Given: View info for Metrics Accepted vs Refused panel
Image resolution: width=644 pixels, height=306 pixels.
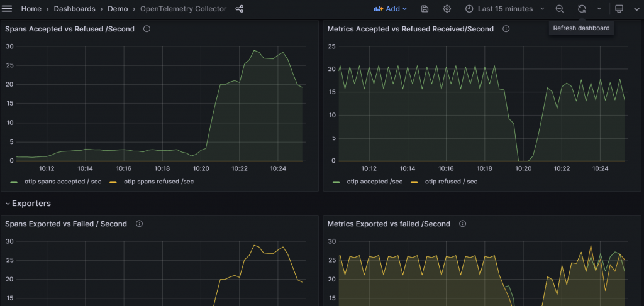Looking at the screenshot, I should [506, 29].
